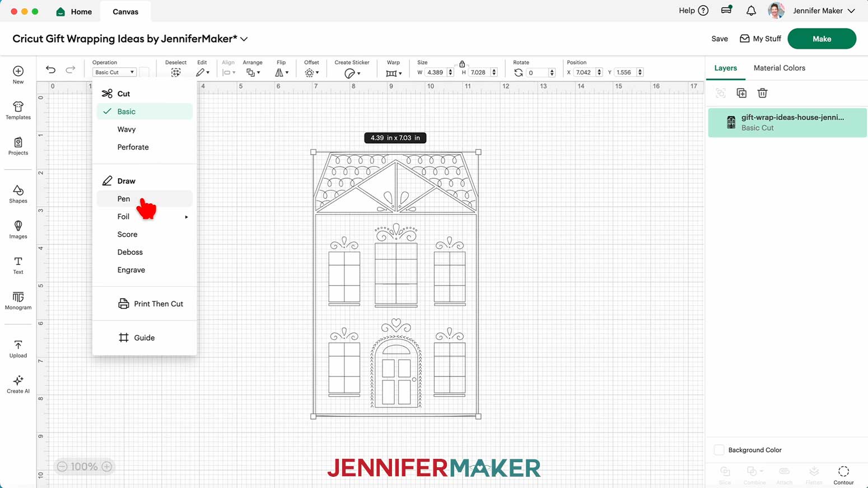The height and width of the screenshot is (488, 868).
Task: Open the Contour tool
Action: pos(843,475)
